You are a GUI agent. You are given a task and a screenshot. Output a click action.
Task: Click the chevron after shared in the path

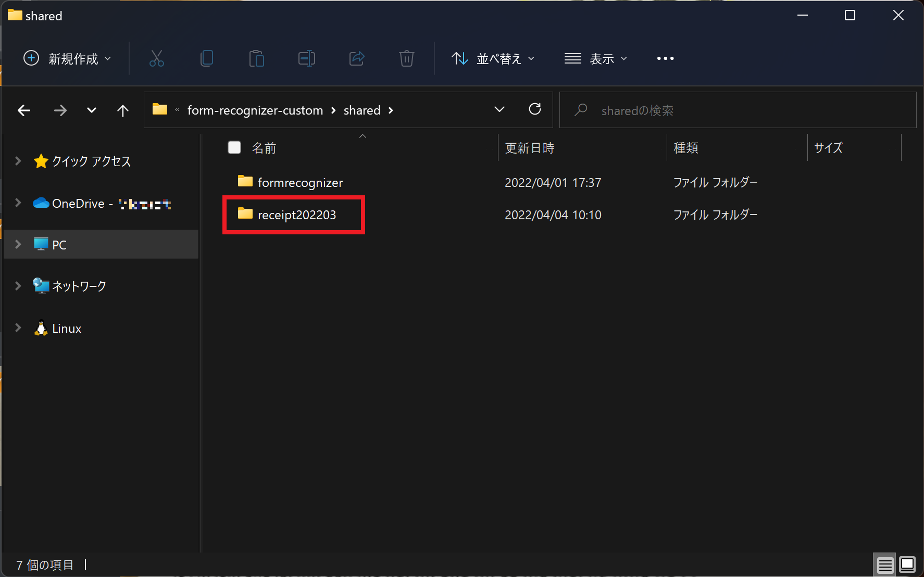(391, 110)
